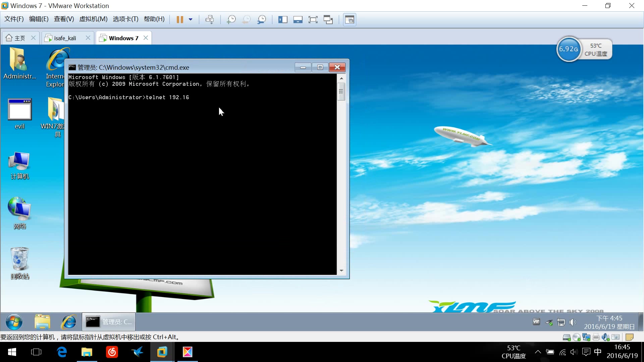Close the Windows 7 VM tab
Screen dimensions: 644x362
pos(146,38)
